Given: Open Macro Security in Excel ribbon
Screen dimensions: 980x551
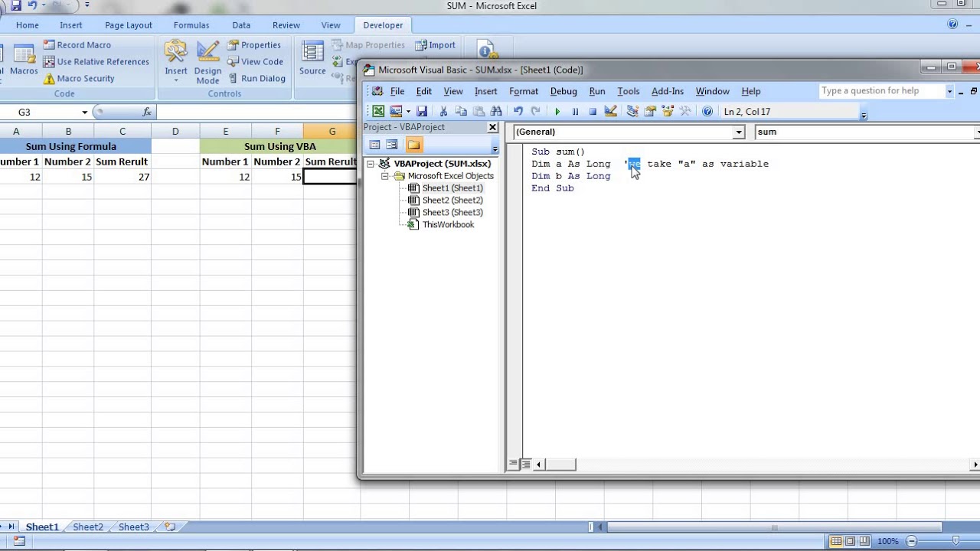Looking at the screenshot, I should [79, 79].
